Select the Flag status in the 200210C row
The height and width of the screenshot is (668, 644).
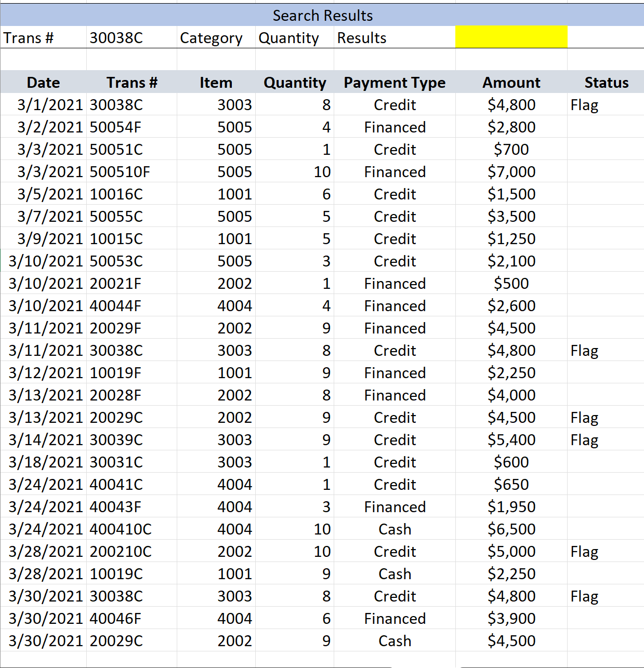606,551
